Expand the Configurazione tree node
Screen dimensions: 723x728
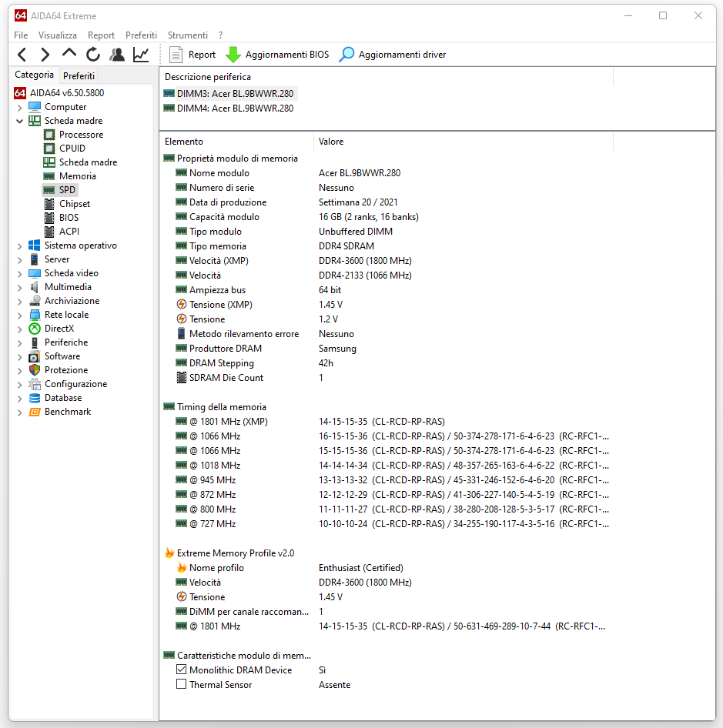(x=19, y=385)
